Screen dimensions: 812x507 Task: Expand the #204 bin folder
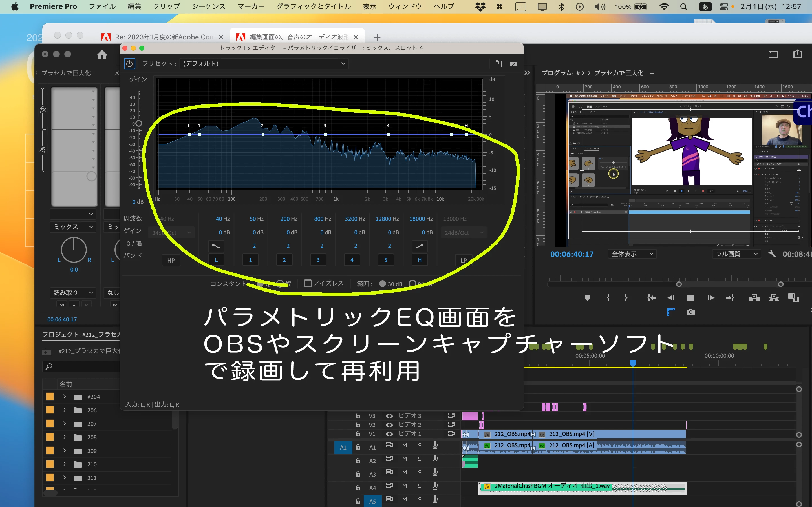(x=64, y=397)
